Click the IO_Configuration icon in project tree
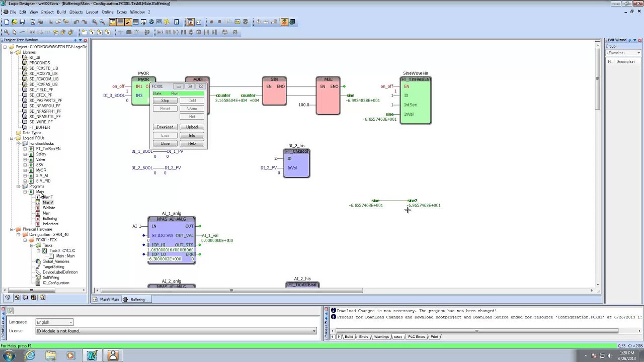Viewport: 644px width, 362px height. tap(38, 283)
